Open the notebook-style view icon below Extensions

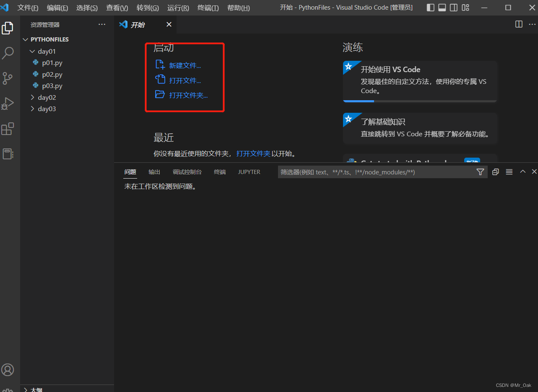point(8,154)
